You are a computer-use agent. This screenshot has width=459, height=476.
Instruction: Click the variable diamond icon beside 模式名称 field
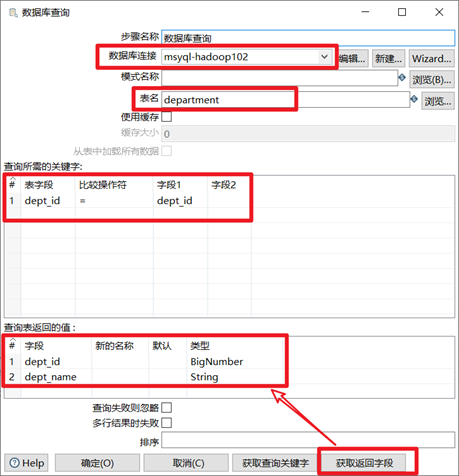click(x=402, y=78)
